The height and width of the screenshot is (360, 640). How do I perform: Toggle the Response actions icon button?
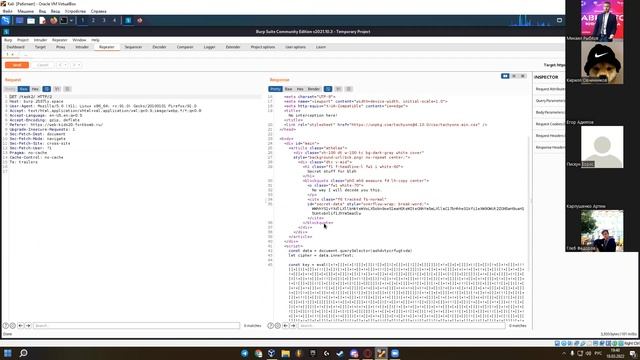coord(328,89)
